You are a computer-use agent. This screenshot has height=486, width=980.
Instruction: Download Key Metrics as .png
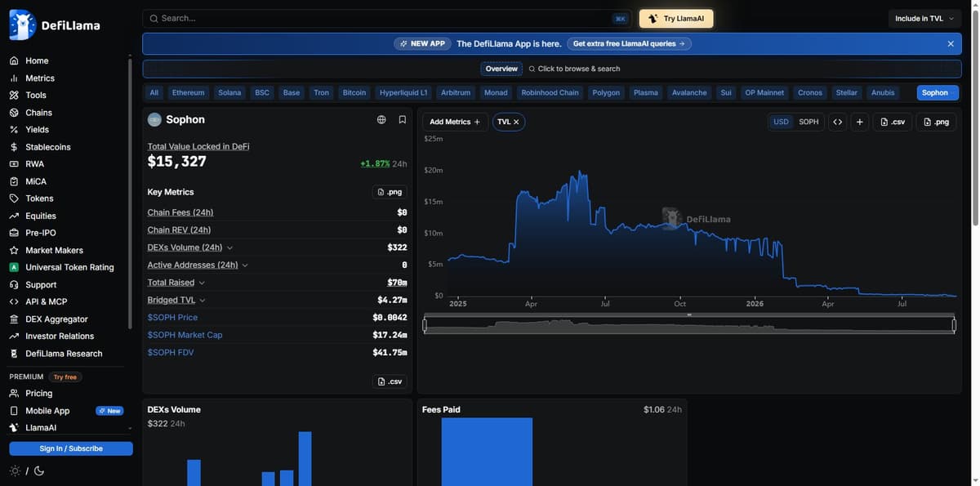pos(390,192)
